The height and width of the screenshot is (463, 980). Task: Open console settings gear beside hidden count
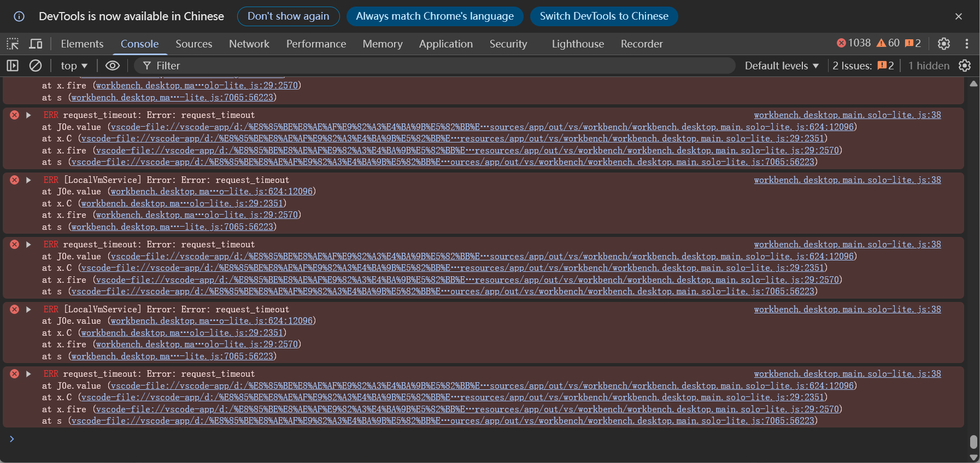click(x=965, y=66)
